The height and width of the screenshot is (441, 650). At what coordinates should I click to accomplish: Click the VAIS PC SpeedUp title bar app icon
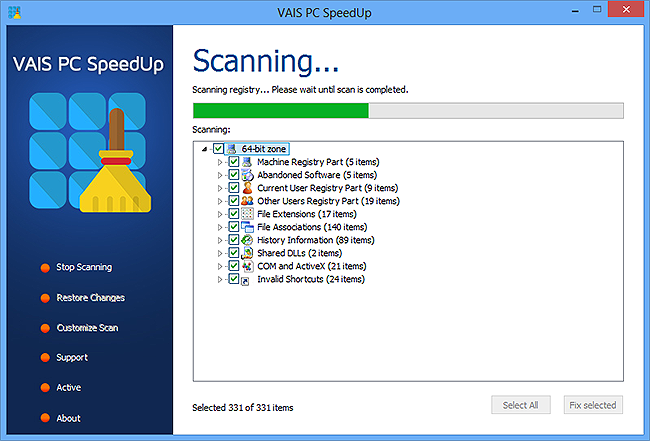15,12
